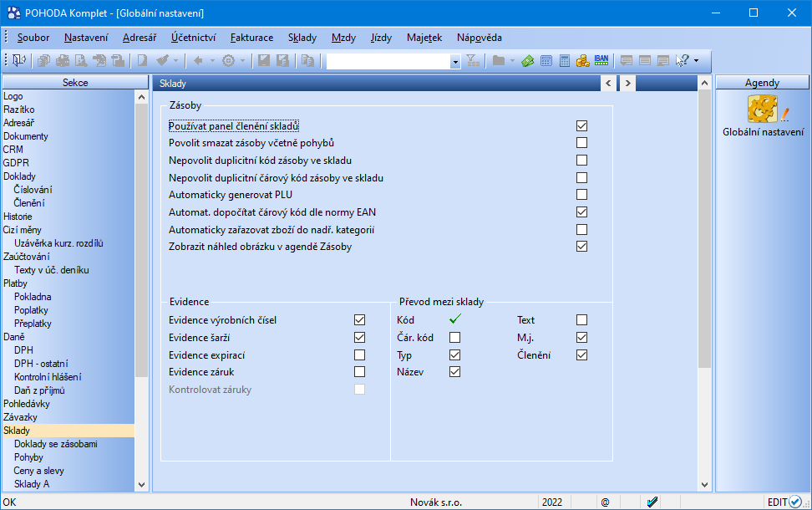
Task: Check the Čár. kód transfer checkbox
Action: click(x=454, y=338)
